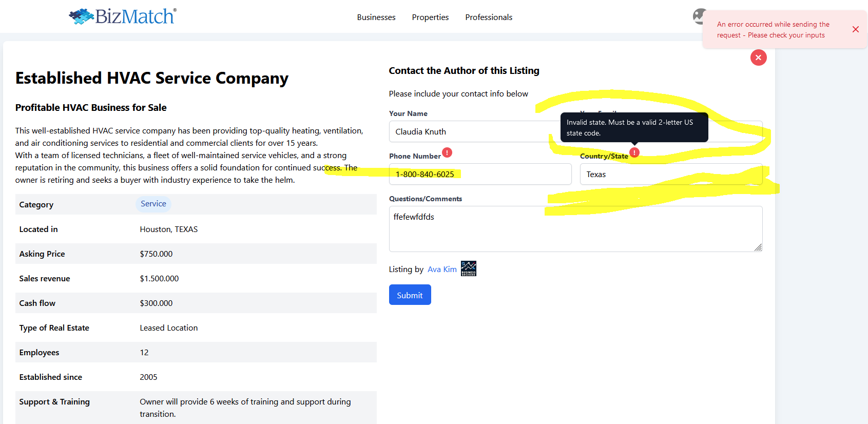Click the Phone Number error icon
The width and height of the screenshot is (868, 424).
(x=447, y=152)
